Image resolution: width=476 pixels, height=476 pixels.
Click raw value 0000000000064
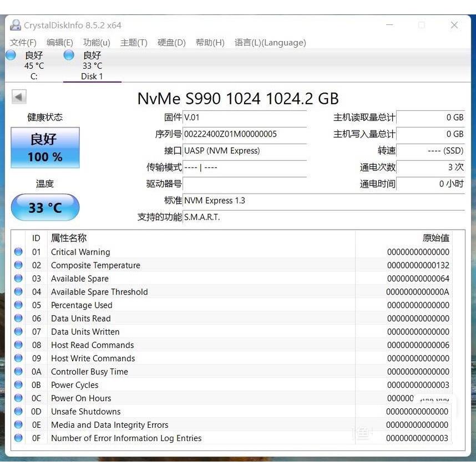pyautogui.click(x=418, y=278)
